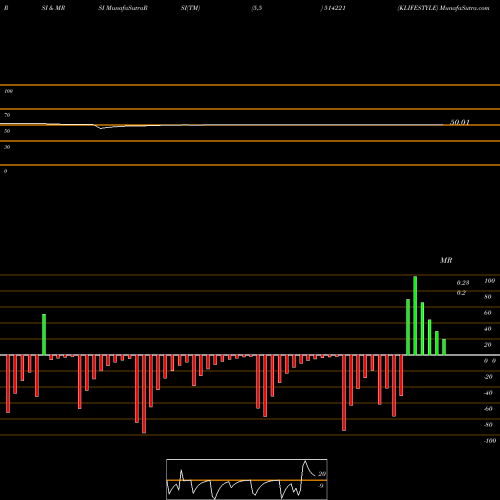Click the 50.01 RSI value label
Viewport: 500px width, 500px height.
tap(460, 122)
